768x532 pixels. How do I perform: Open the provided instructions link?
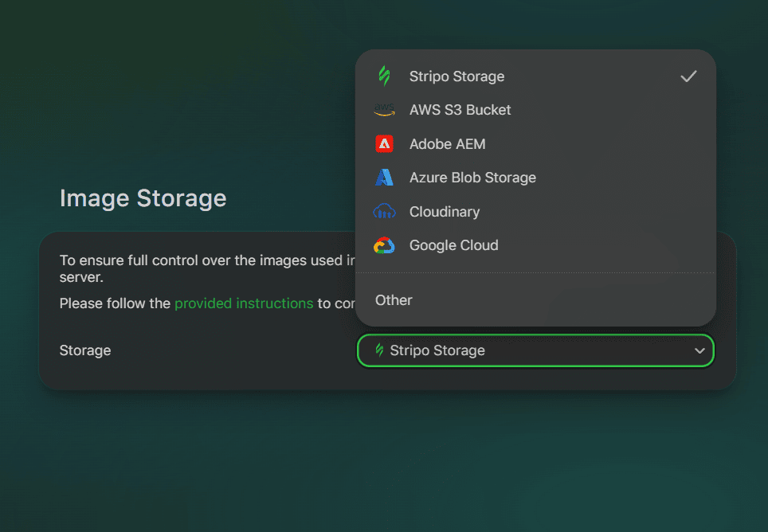coord(244,303)
